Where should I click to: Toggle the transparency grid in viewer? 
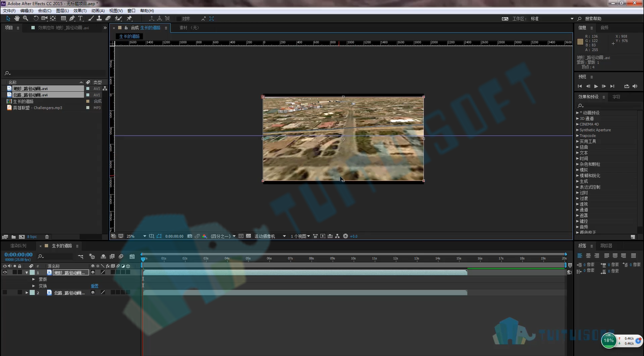point(248,236)
